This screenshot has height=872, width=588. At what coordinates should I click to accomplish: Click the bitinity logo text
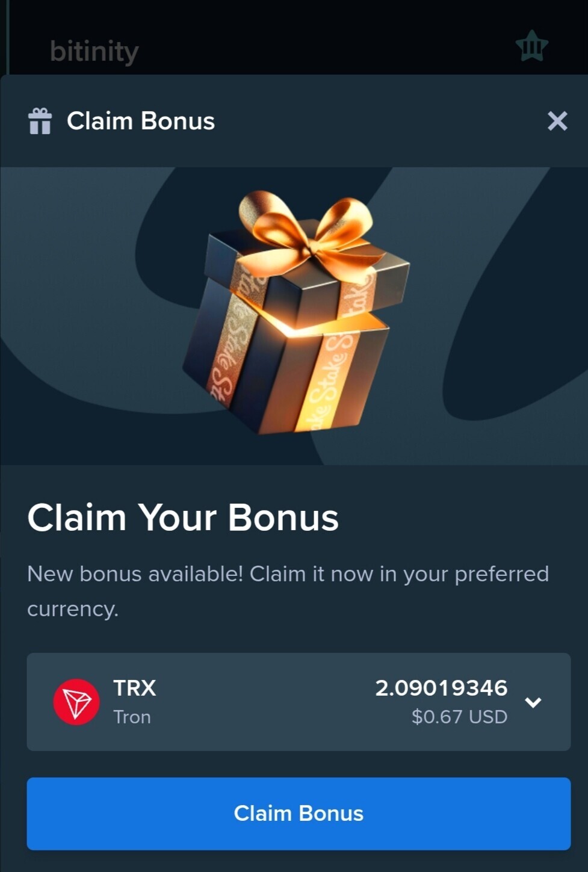coord(94,51)
